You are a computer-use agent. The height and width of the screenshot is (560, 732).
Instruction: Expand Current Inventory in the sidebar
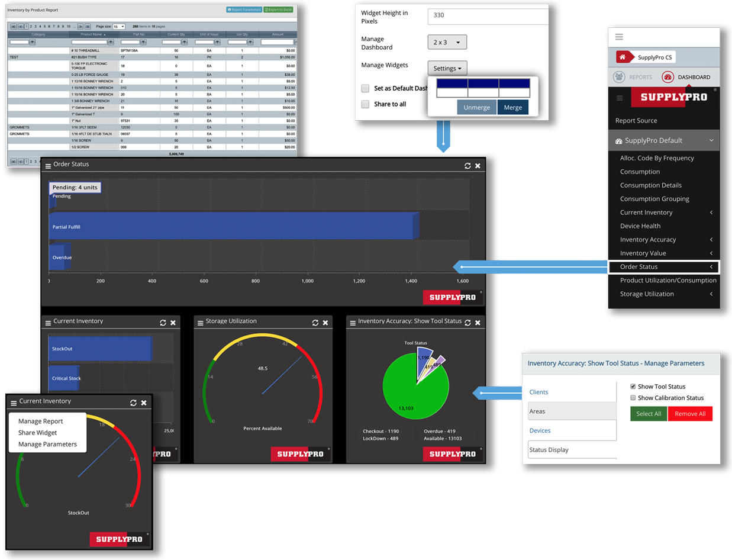(x=711, y=213)
